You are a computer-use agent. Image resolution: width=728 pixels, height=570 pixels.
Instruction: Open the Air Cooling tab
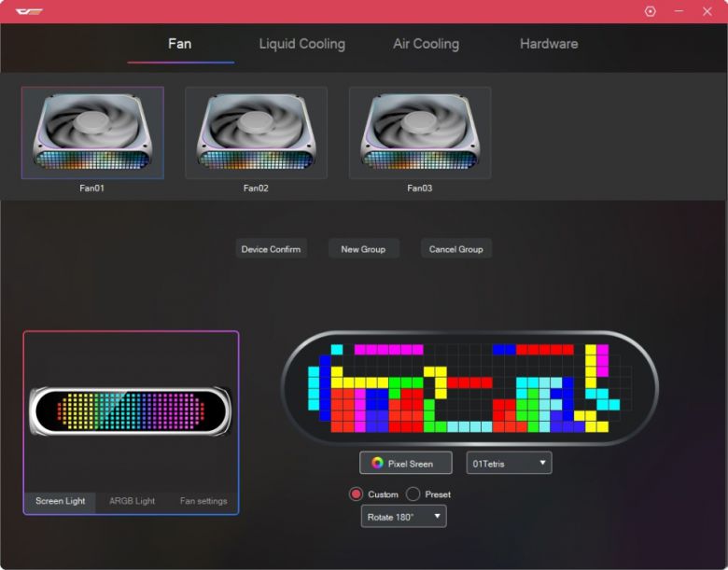pyautogui.click(x=426, y=44)
